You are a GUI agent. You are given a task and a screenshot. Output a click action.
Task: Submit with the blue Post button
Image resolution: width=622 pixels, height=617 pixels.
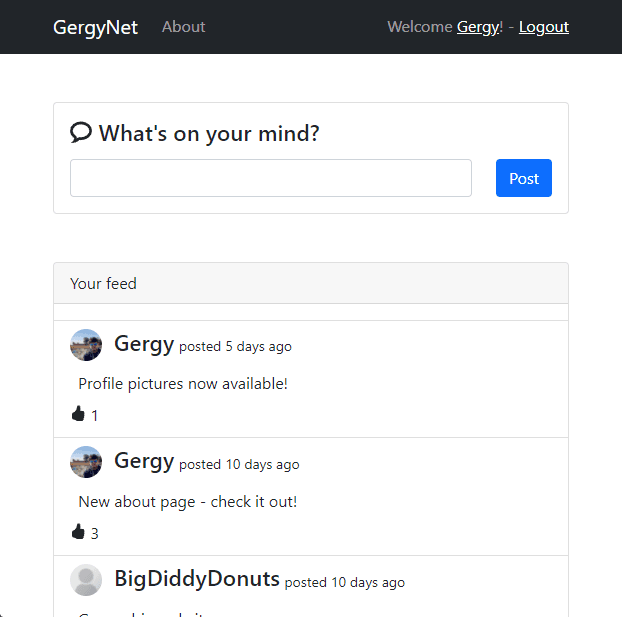click(524, 178)
